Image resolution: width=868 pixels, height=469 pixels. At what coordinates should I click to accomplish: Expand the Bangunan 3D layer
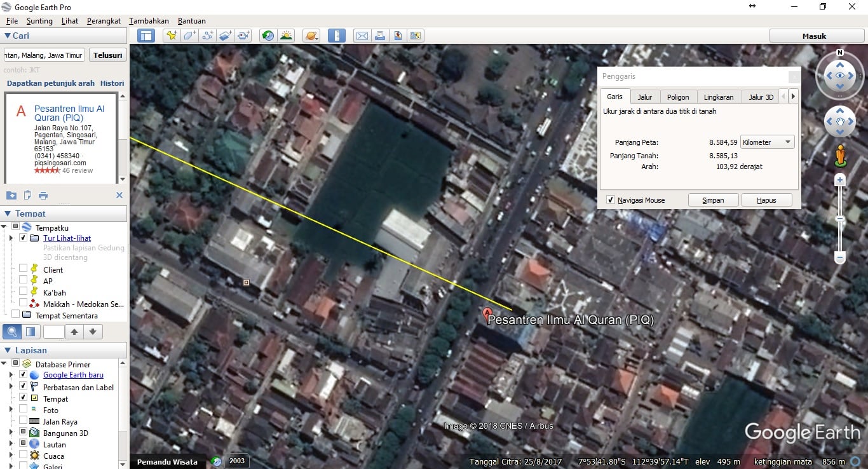(x=11, y=433)
